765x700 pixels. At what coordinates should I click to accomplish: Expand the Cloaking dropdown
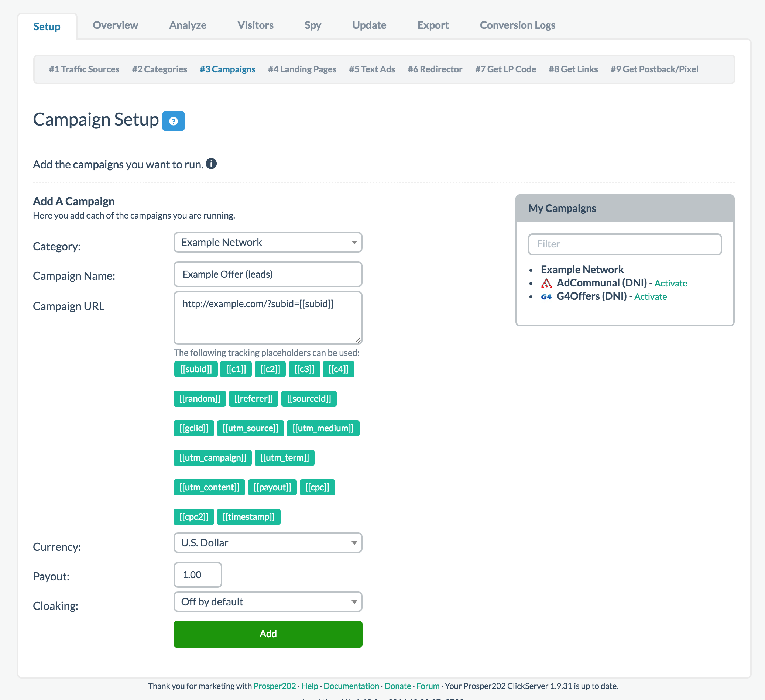click(268, 602)
